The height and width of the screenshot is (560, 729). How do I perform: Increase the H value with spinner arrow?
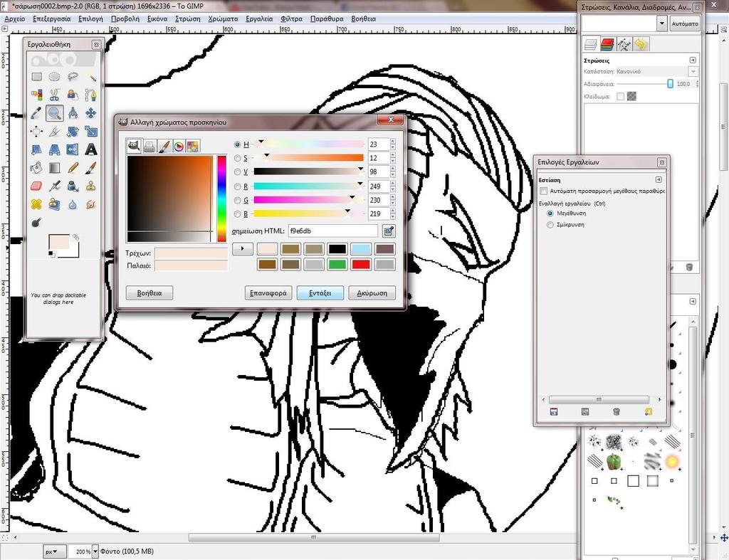[393, 142]
